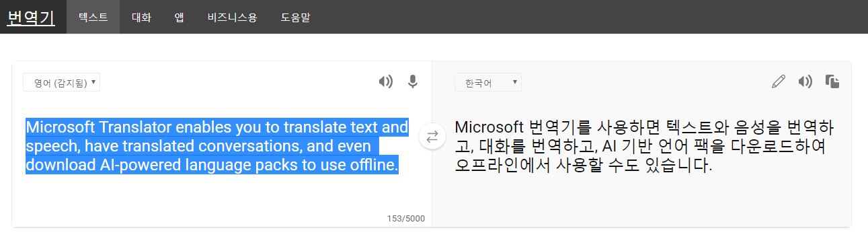Expand the 한국어 target language dropdown
Image resolution: width=868 pixels, height=245 pixels.
488,83
